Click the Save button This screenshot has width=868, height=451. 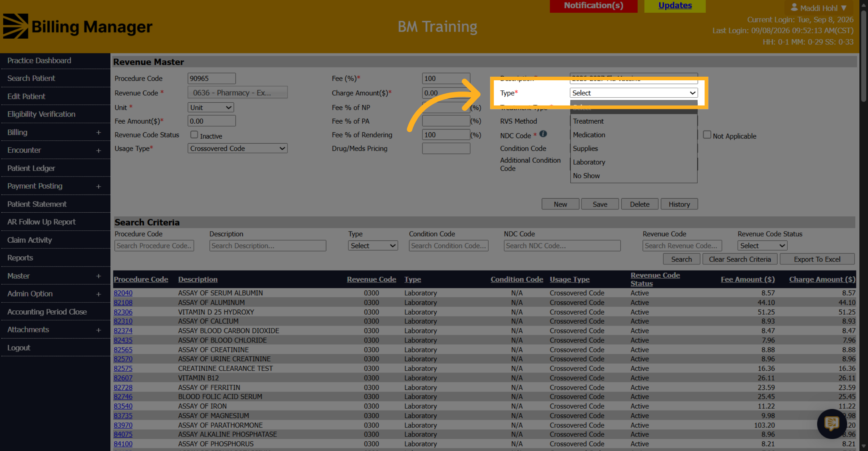600,204
